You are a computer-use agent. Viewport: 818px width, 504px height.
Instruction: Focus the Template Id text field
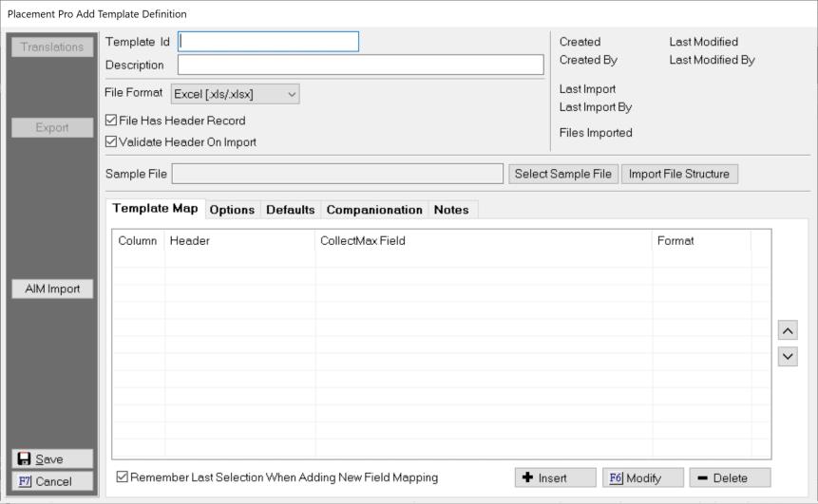269,42
